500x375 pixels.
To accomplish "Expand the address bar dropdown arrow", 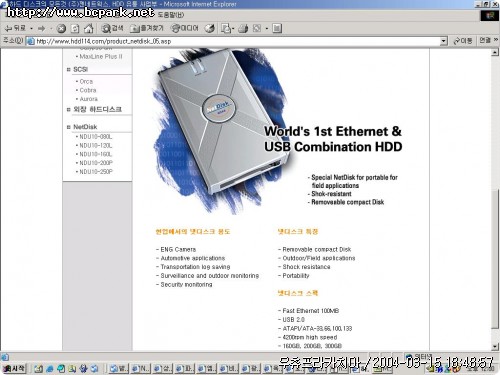I will [443, 41].
